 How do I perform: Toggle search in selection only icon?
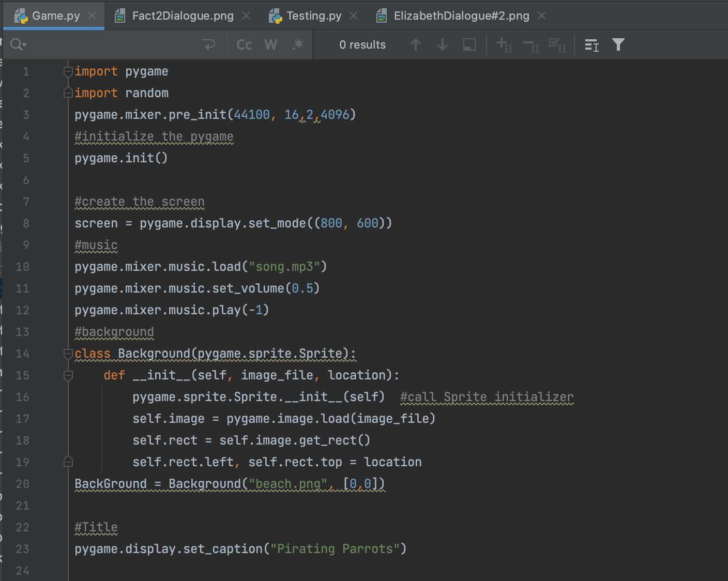click(x=469, y=45)
